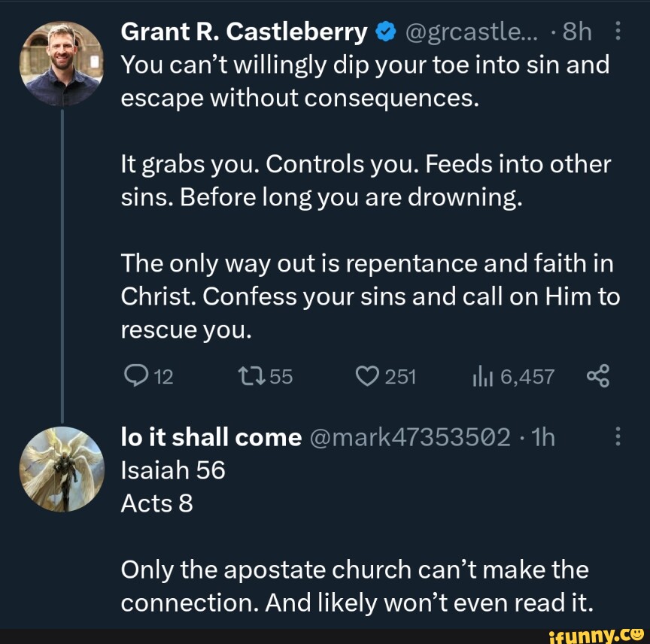Image resolution: width=650 pixels, height=644 pixels.
Task: Click the blue verified badge
Action: 385,32
